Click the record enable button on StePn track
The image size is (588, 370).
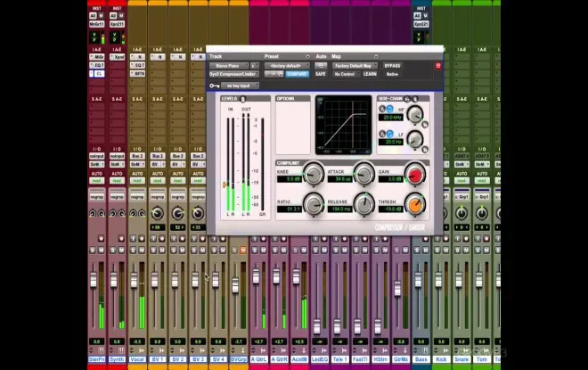(101, 238)
